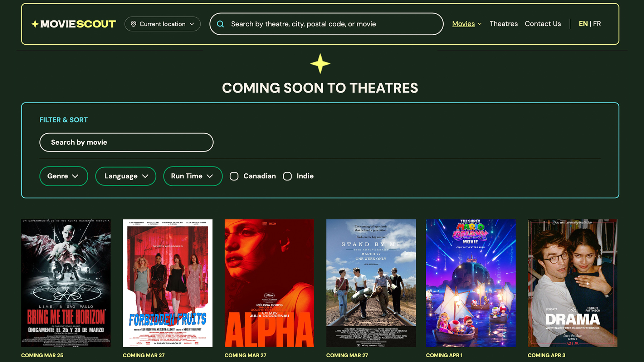Click the sparkle icon above Coming Soon heading
644x362 pixels.
pyautogui.click(x=320, y=64)
